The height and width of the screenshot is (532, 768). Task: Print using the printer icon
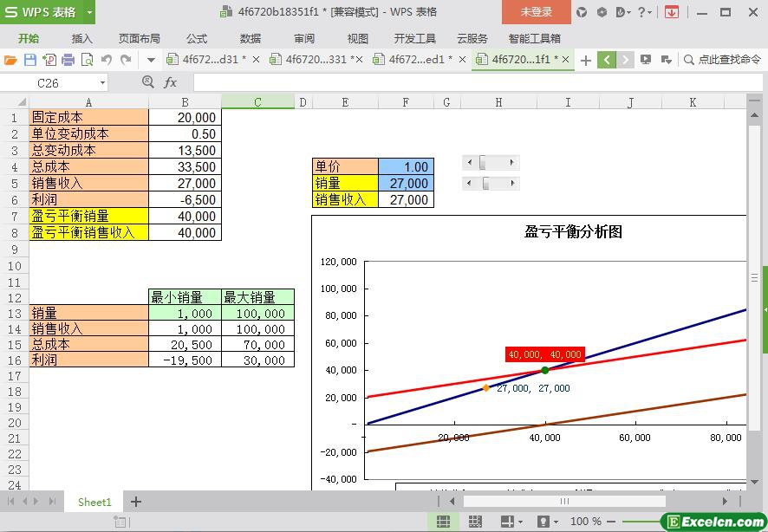coord(68,60)
